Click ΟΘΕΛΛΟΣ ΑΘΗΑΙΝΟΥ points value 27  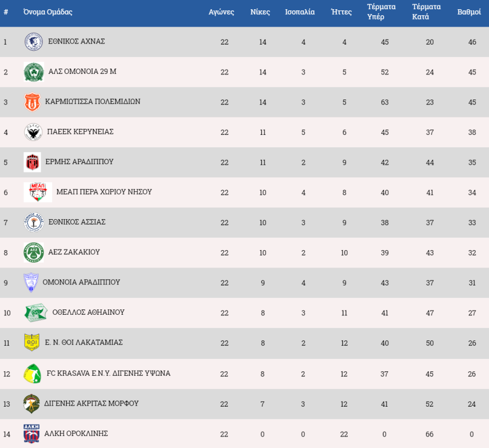point(472,313)
